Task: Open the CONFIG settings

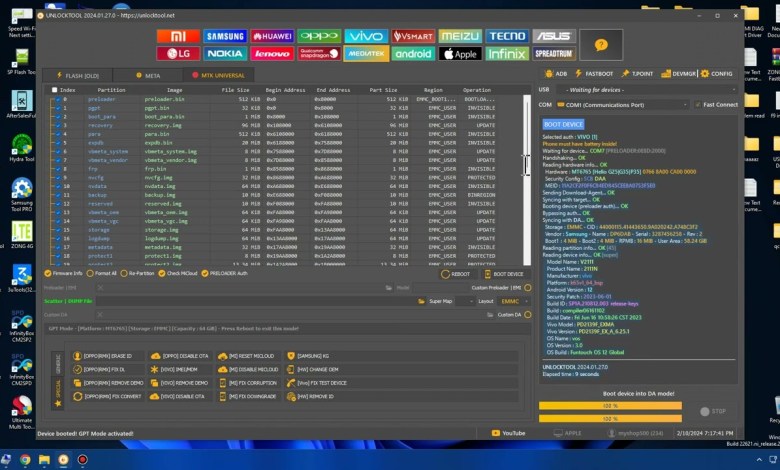Action: (717, 73)
